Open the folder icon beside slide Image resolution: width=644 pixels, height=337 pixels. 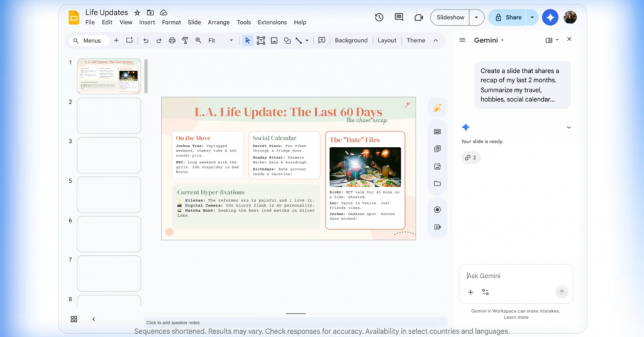438,184
